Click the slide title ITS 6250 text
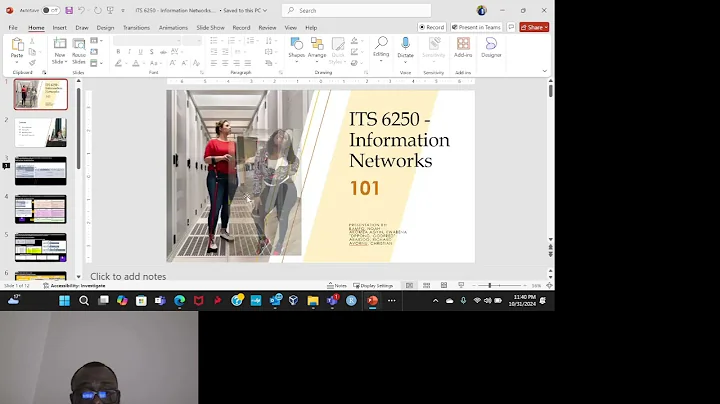 [399, 140]
